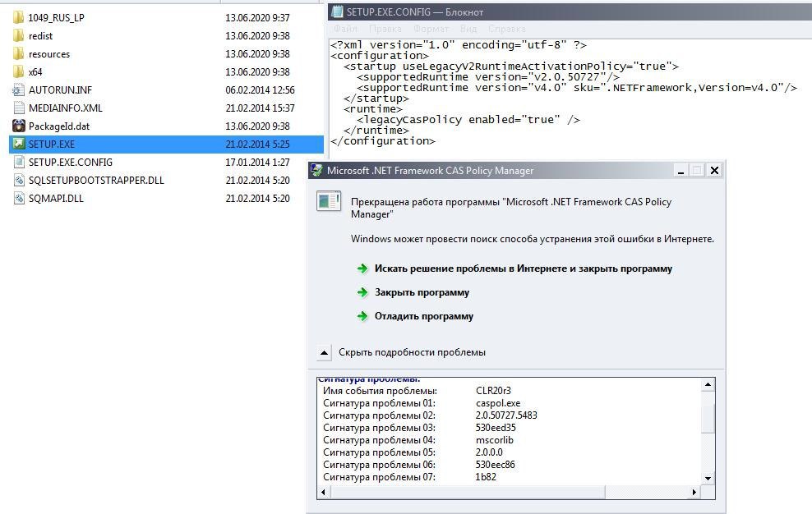The image size is (812, 514).
Task: Minimize the CAS Policy Manager dialog
Action: point(681,170)
